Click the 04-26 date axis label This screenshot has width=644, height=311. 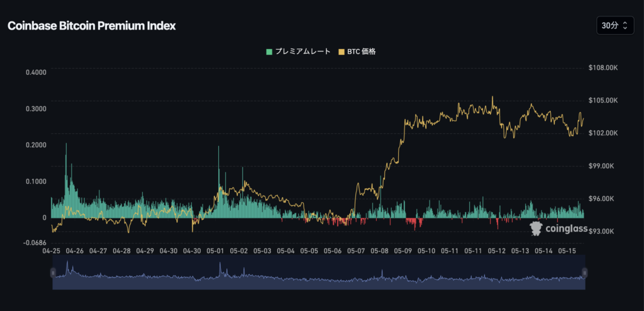[74, 251]
